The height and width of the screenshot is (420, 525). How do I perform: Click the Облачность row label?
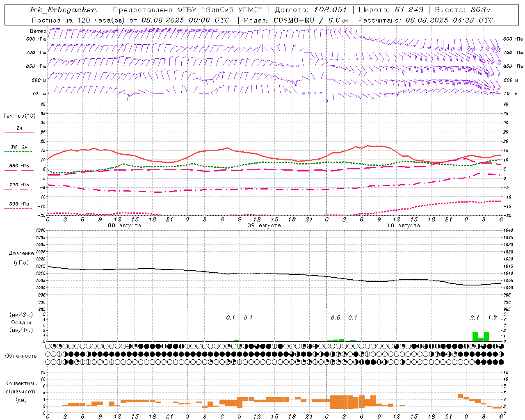click(x=21, y=356)
